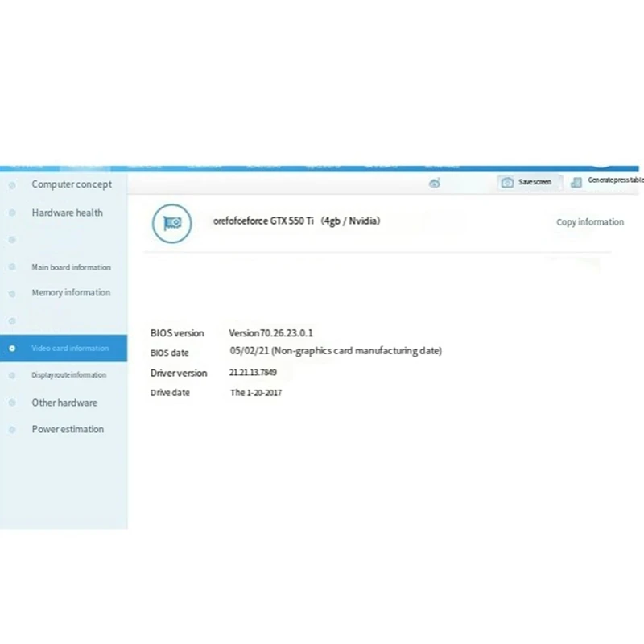Screen dimensions: 644x644
Task: Select the bullet beside Memory information
Action: click(x=12, y=294)
